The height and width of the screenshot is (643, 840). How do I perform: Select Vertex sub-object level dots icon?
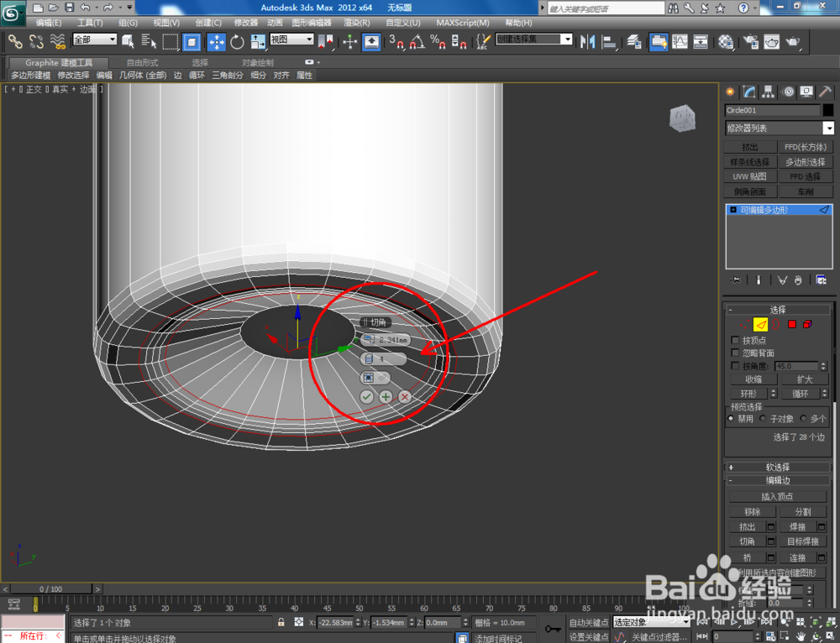(744, 325)
